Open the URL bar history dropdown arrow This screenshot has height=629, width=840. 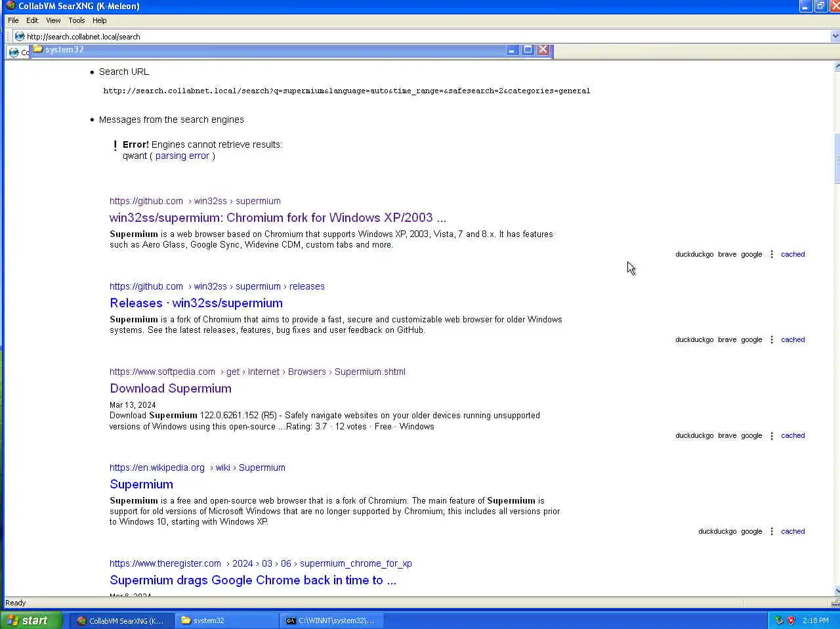[x=835, y=36]
